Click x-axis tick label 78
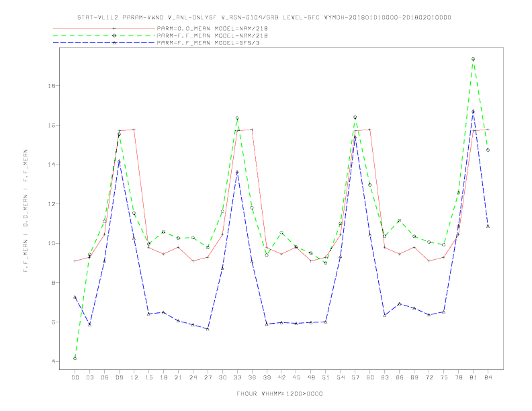The height and width of the screenshot is (411, 532). pyautogui.click(x=458, y=377)
